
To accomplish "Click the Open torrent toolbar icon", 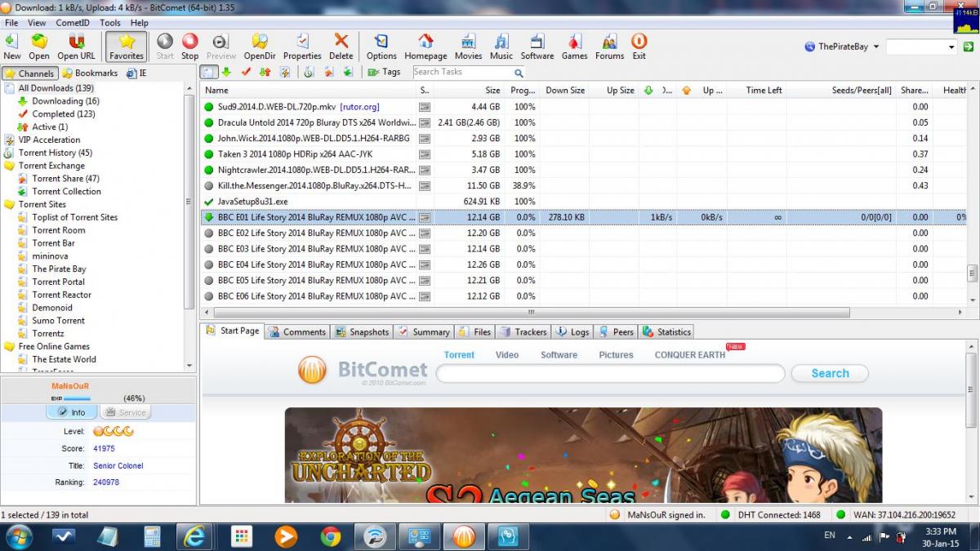I will (39, 46).
